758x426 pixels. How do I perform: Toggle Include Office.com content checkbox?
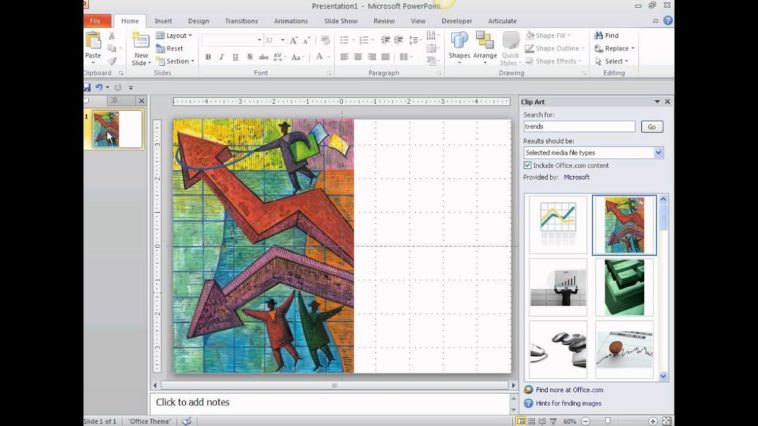528,165
